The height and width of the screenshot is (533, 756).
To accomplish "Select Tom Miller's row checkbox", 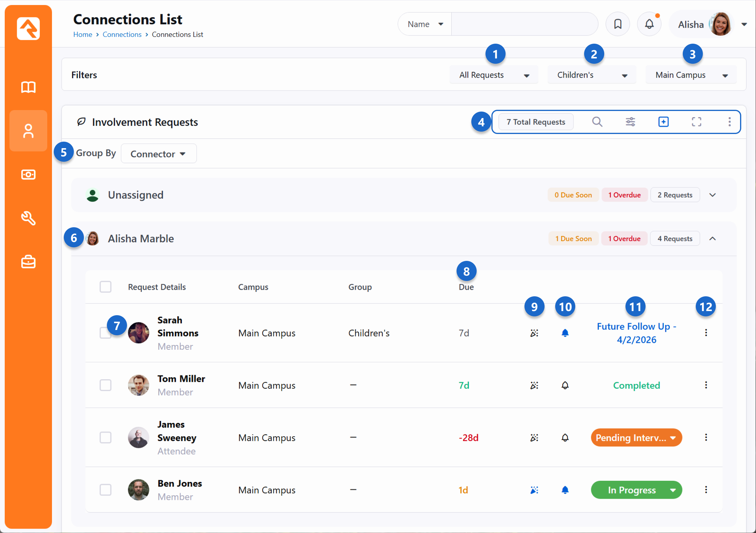I will click(x=105, y=385).
